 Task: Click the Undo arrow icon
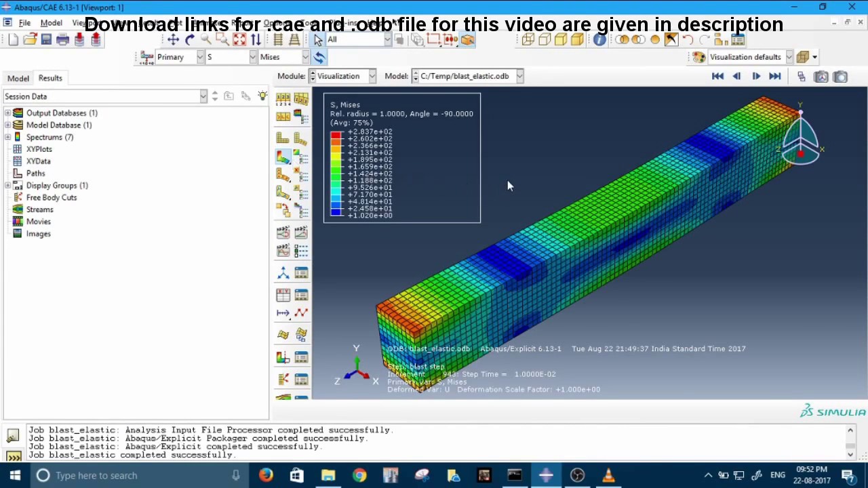pyautogui.click(x=688, y=40)
